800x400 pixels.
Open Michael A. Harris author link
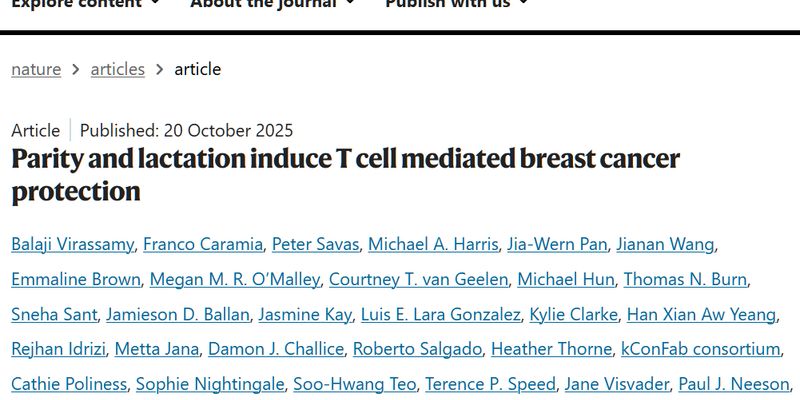(x=432, y=244)
